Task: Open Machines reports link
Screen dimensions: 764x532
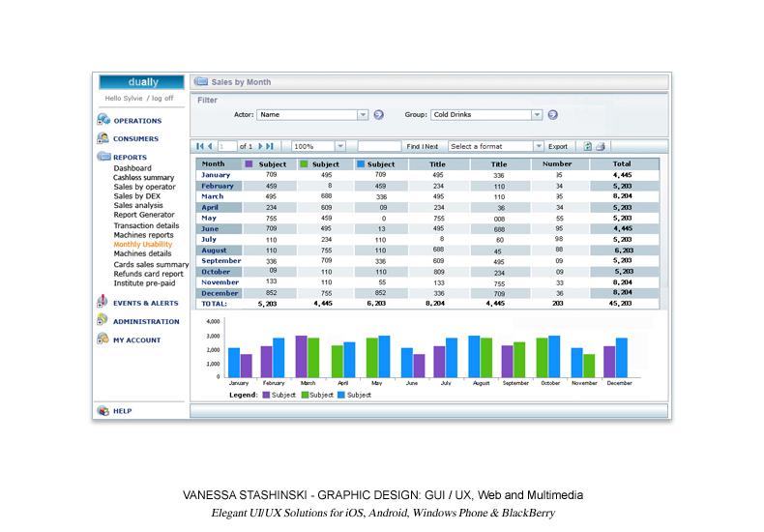Action: [144, 235]
